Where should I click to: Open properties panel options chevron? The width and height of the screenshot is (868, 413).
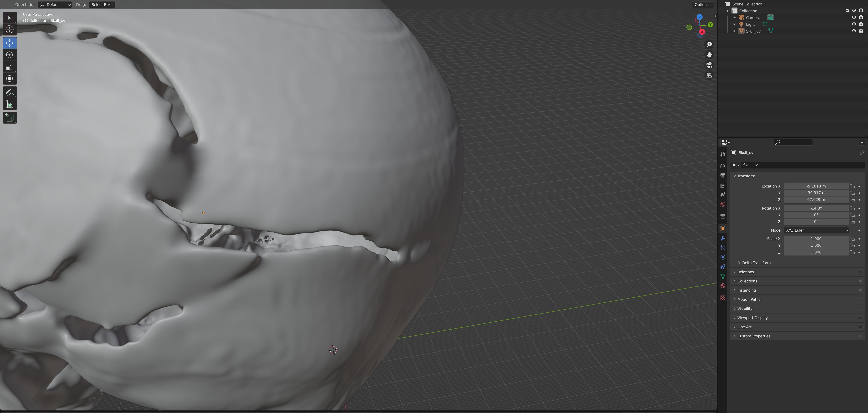862,142
